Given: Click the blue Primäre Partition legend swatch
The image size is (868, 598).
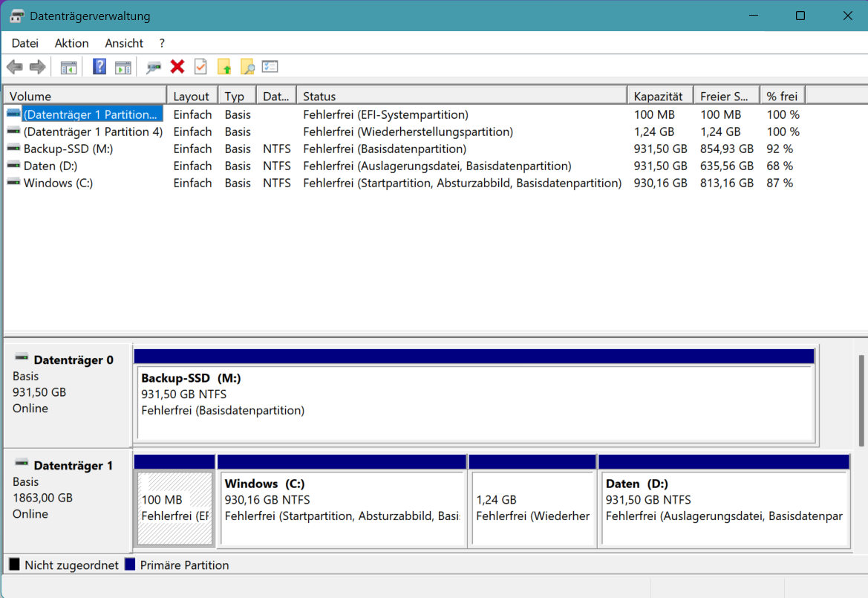Looking at the screenshot, I should (130, 565).
